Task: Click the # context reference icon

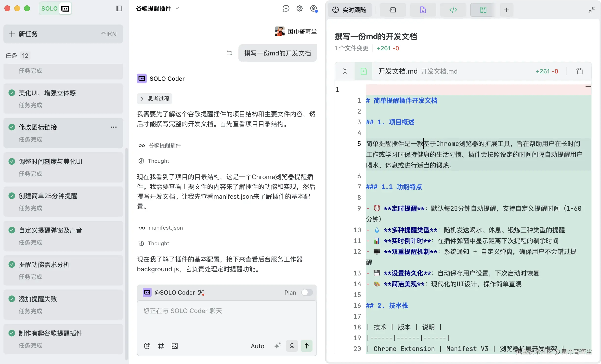Action: coord(161,346)
